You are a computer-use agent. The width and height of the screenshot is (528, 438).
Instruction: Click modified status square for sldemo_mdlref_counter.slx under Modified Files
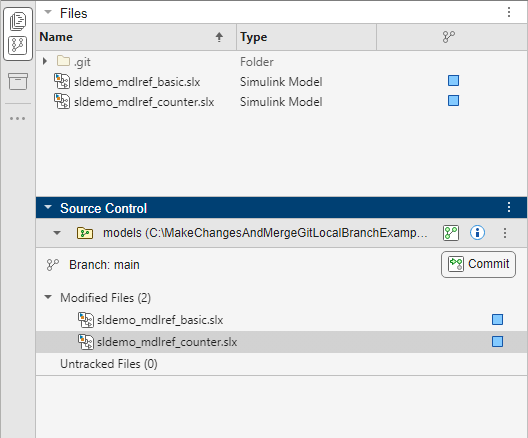(x=497, y=342)
